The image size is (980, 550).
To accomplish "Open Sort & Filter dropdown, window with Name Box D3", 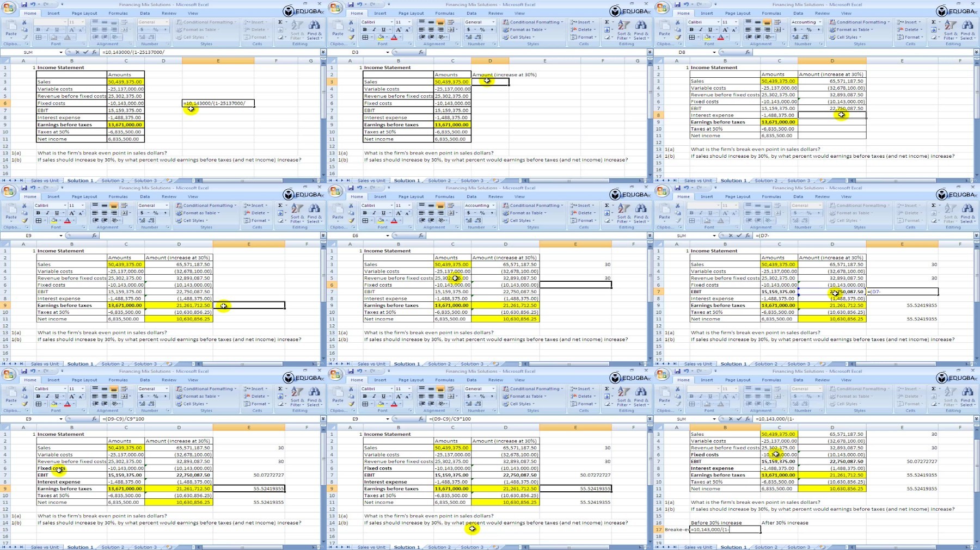I will click(x=624, y=30).
